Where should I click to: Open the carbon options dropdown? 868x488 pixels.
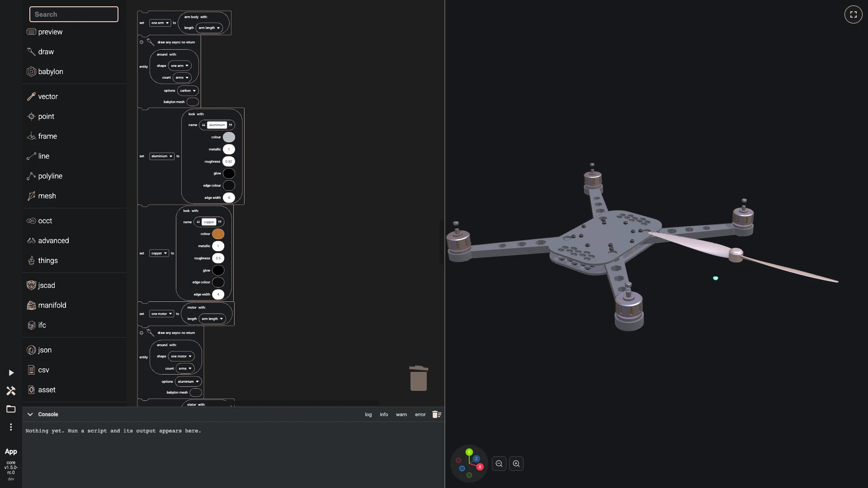click(x=188, y=90)
